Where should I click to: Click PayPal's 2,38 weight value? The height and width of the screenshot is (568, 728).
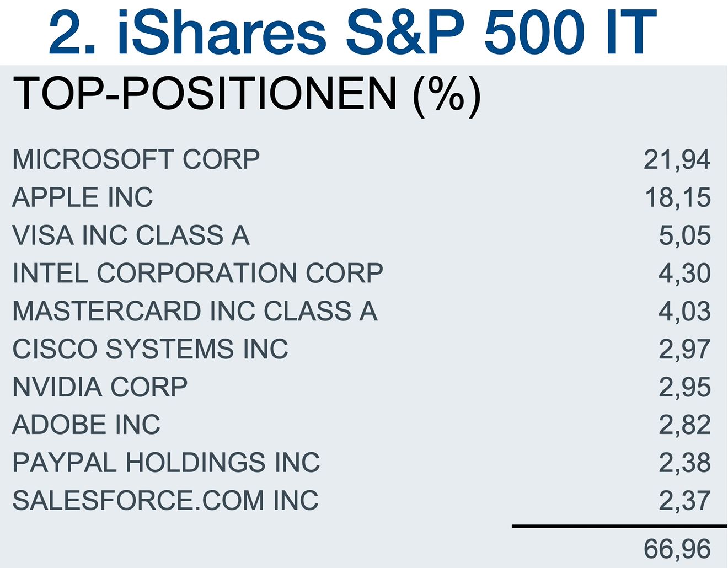point(684,463)
